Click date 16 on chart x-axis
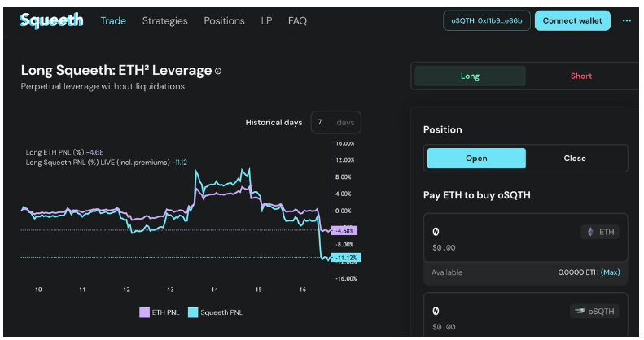The width and height of the screenshot is (644, 340). (x=303, y=290)
